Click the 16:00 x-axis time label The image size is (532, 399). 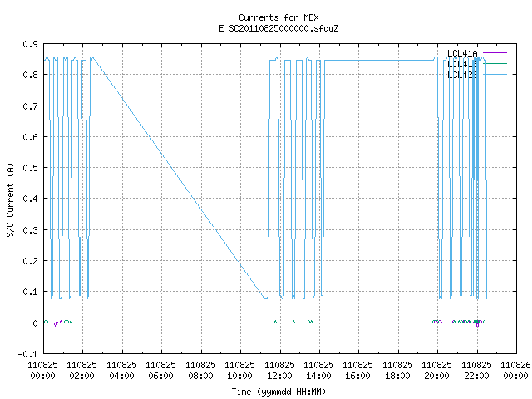(357, 376)
